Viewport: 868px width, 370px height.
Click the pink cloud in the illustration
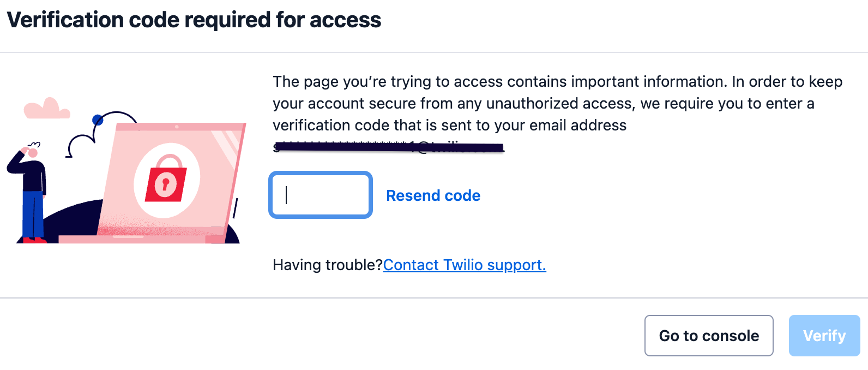coord(46,109)
